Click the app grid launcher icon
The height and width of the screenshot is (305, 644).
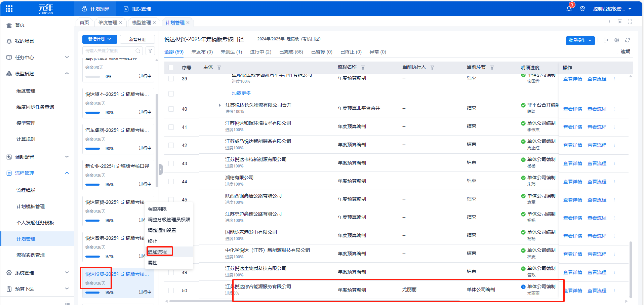click(x=9, y=9)
